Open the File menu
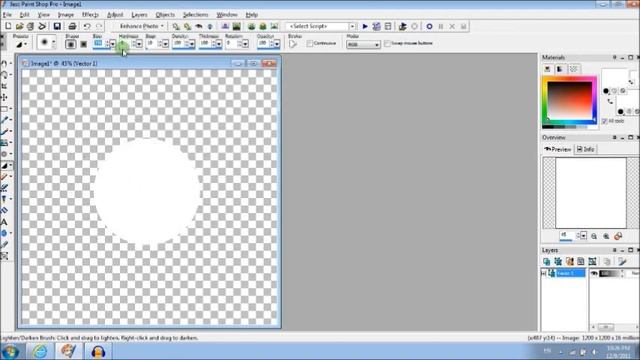Screen dimensions: 640x360 click(x=7, y=15)
